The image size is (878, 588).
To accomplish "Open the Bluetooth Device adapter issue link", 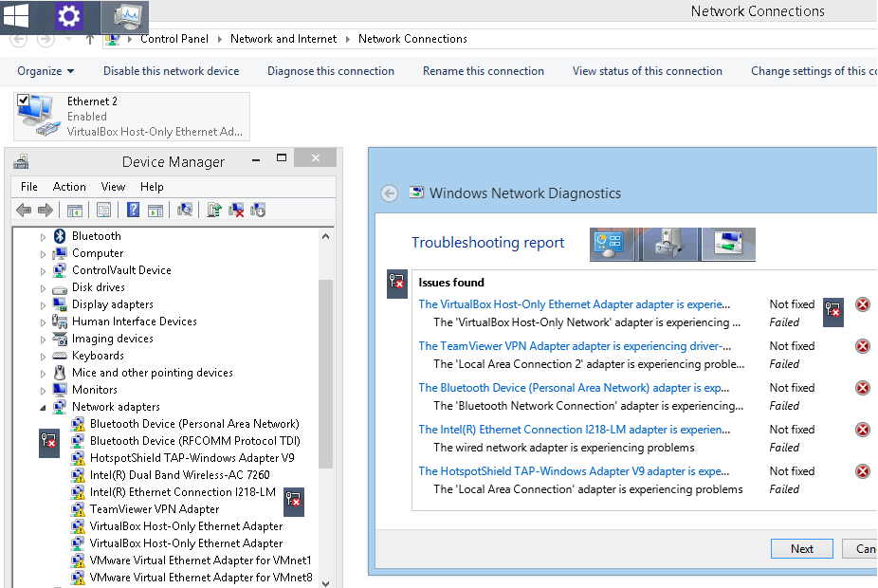I will 574,388.
